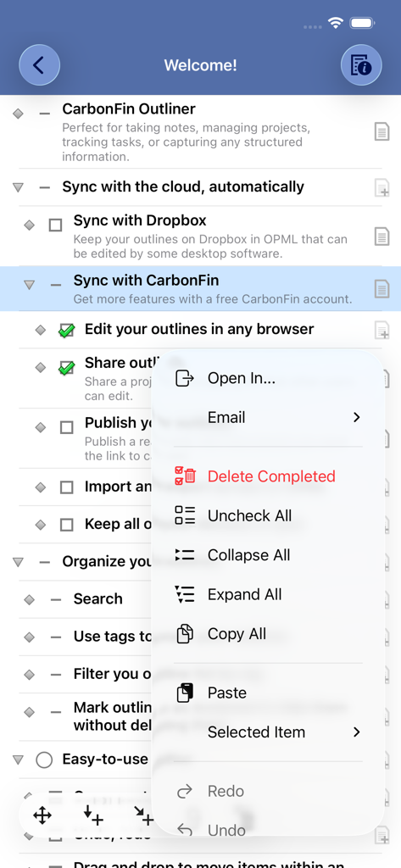Expand the Email submenu chevron
The width and height of the screenshot is (401, 868).
[x=356, y=417]
